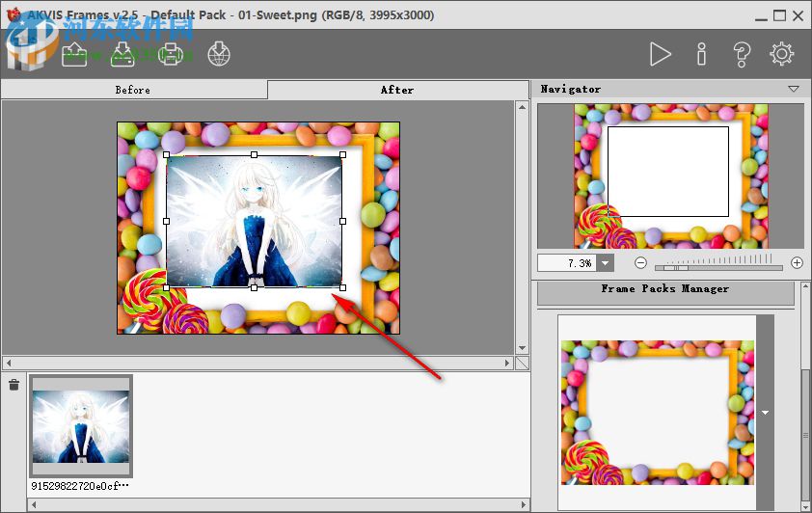This screenshot has height=513, width=812.
Task: Zoom in with the plus button
Action: click(797, 263)
